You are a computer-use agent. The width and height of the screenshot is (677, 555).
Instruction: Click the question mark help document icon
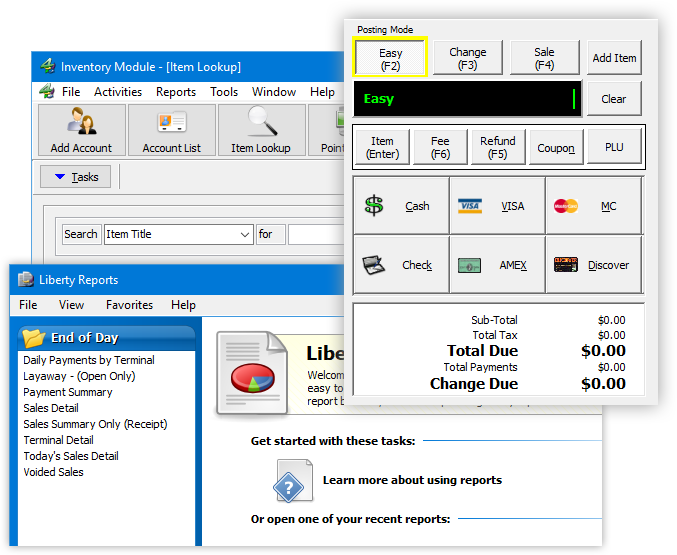[x=294, y=481]
